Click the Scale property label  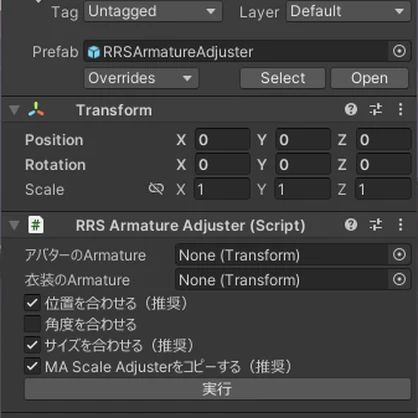44,189
